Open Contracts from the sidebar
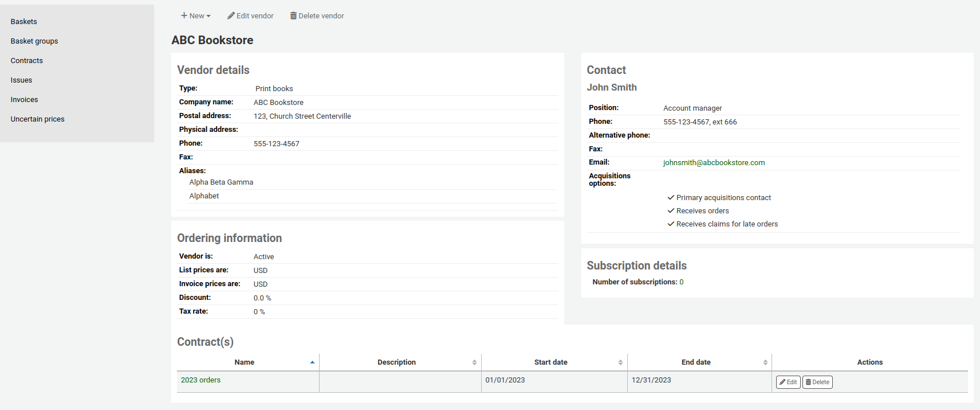The height and width of the screenshot is (410, 980). coord(27,61)
